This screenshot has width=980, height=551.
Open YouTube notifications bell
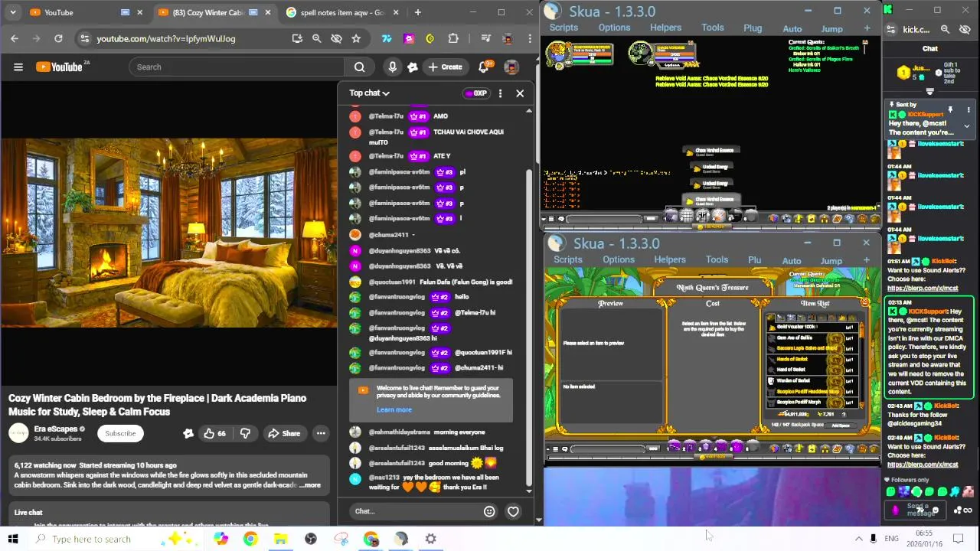[484, 67]
